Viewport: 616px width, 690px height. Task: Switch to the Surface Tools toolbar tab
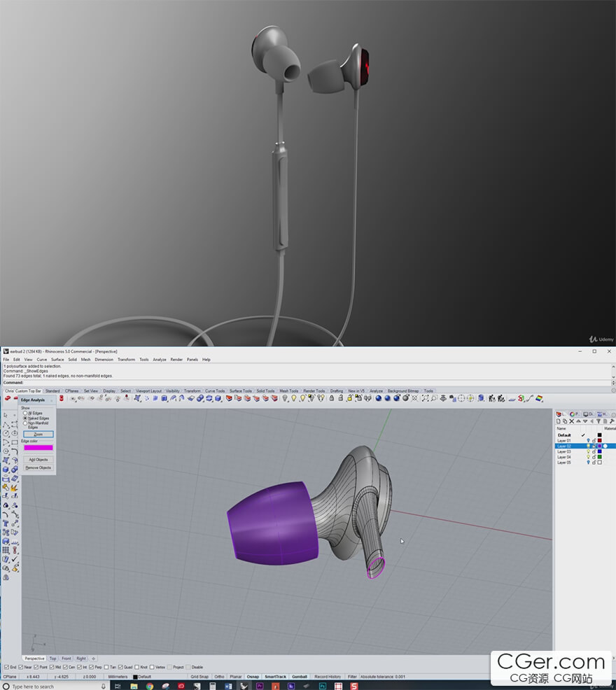pyautogui.click(x=240, y=391)
